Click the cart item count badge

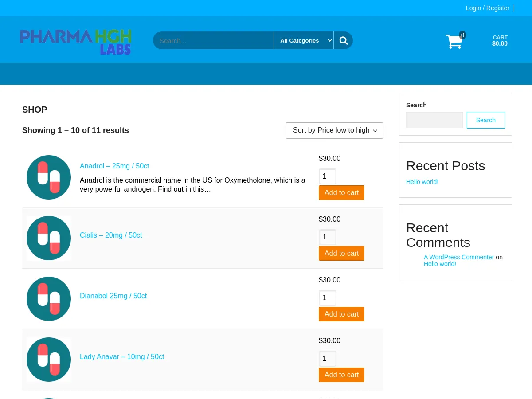click(x=462, y=35)
